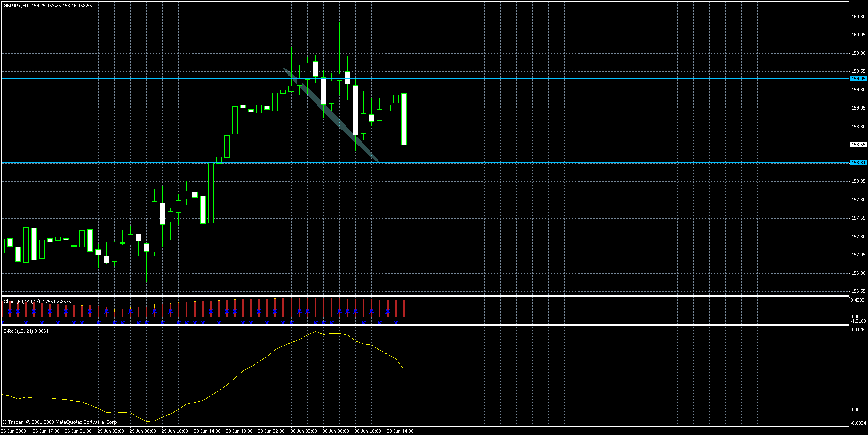Click the -1.2109 Chaos scale value
This screenshot has height=435, width=868.
858,321
